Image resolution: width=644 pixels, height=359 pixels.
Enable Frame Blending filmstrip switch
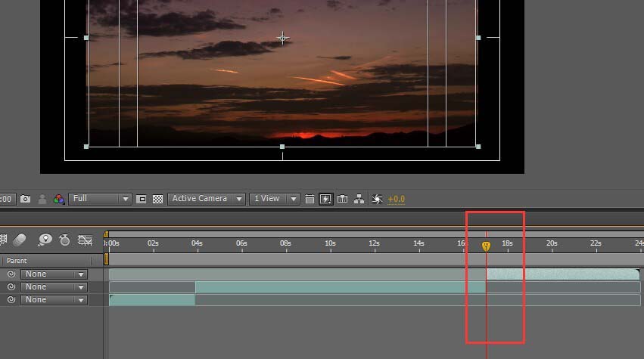click(x=3, y=240)
